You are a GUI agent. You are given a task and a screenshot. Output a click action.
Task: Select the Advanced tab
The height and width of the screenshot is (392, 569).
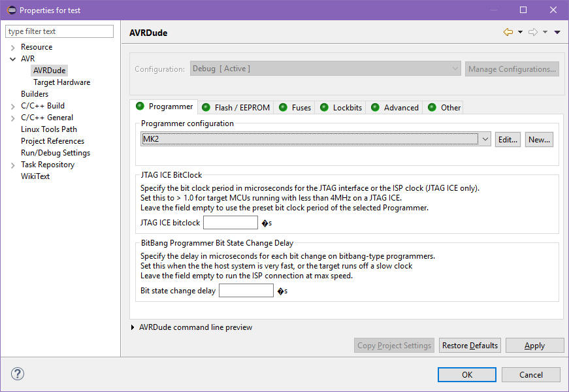pyautogui.click(x=395, y=107)
